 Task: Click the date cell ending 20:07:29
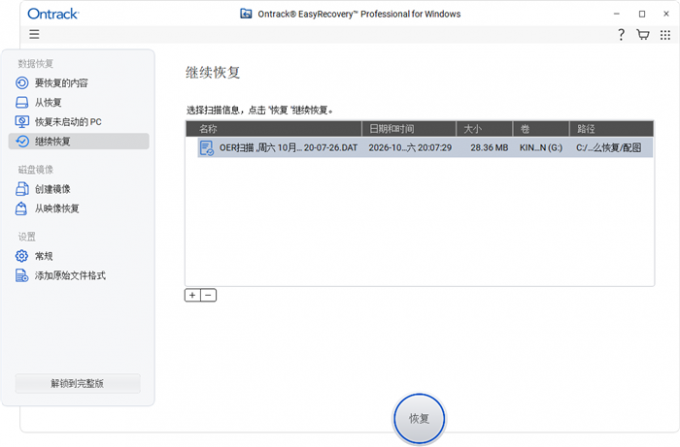click(410, 148)
